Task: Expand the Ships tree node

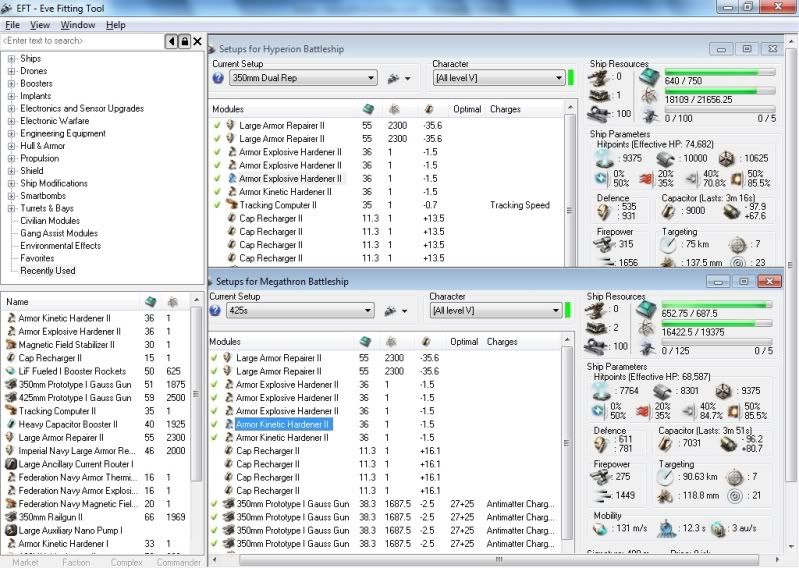Action: 11,59
